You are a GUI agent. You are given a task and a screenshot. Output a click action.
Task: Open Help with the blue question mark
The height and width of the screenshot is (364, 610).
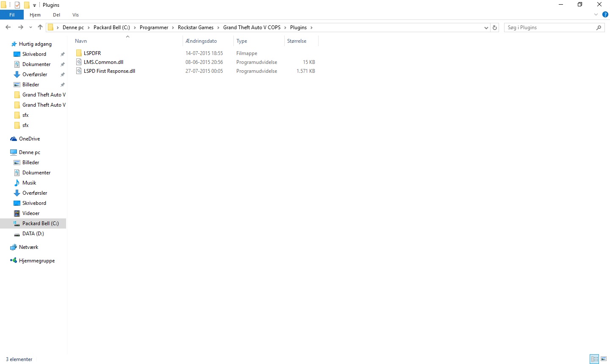point(605,15)
